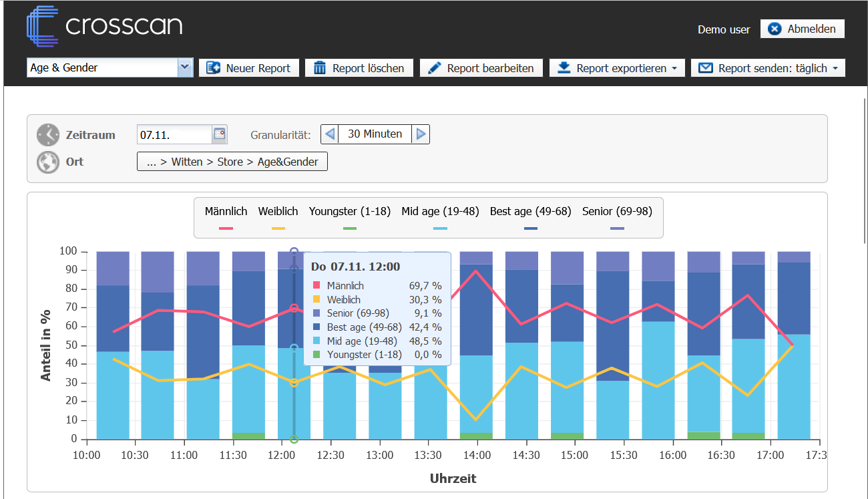Decrease granularity with left arrow
This screenshot has height=499, width=868.
point(329,134)
